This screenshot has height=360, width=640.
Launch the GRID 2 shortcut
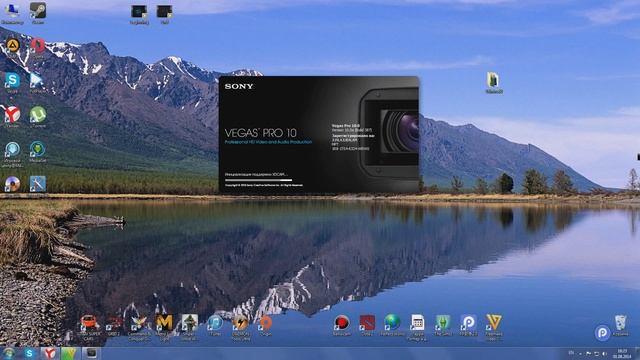[114, 325]
